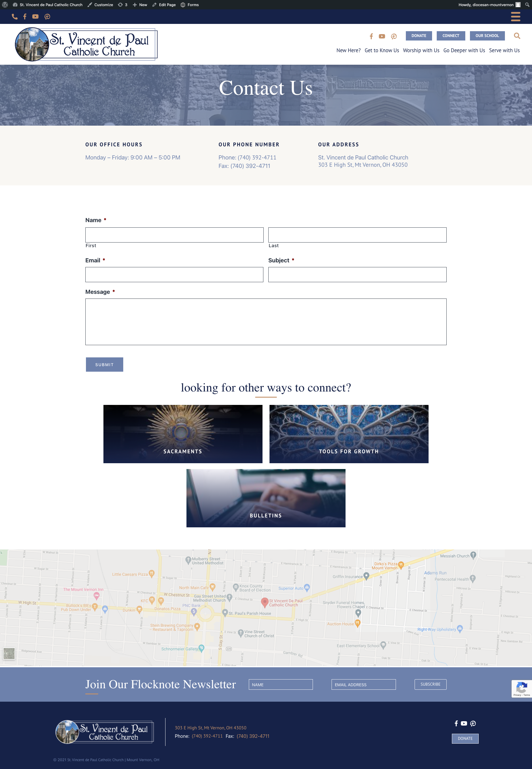This screenshot has height=769, width=532.
Task: Open Get to Know Us menu
Action: click(x=381, y=50)
